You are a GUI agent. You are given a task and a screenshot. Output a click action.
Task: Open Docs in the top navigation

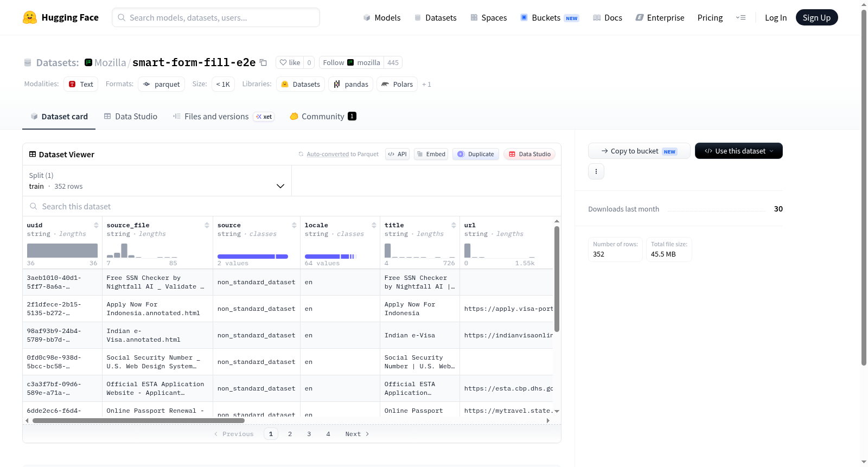(x=607, y=17)
